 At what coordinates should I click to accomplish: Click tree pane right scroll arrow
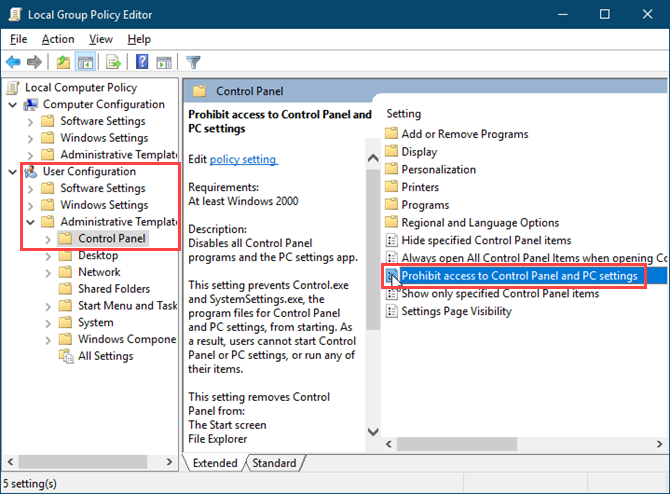[x=169, y=462]
